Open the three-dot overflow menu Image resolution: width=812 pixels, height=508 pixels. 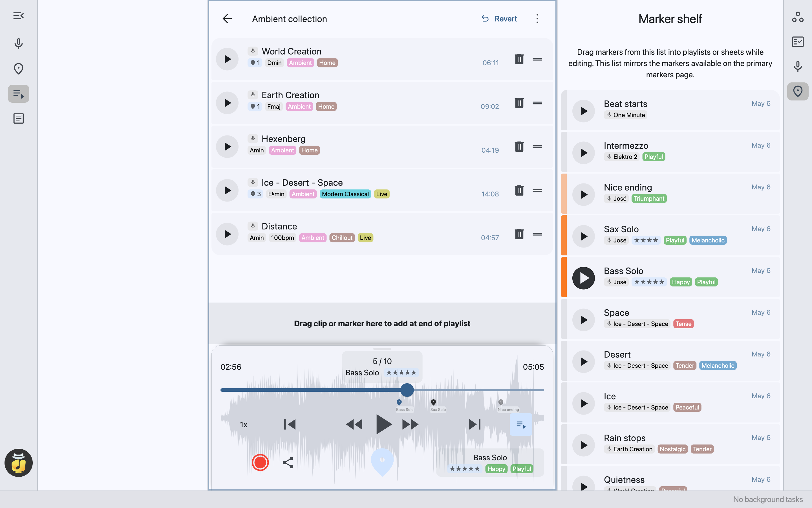click(537, 19)
